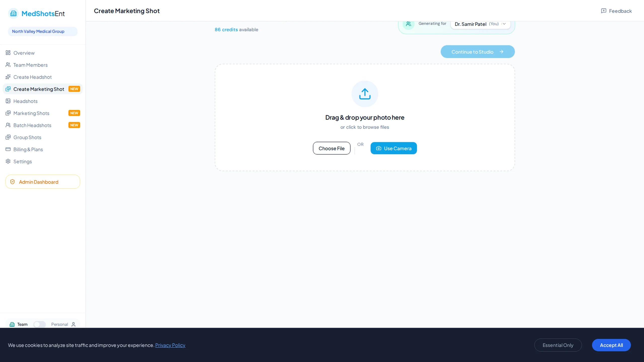The width and height of the screenshot is (644, 362).
Task: Click the Overview grid icon
Action: coord(7,53)
